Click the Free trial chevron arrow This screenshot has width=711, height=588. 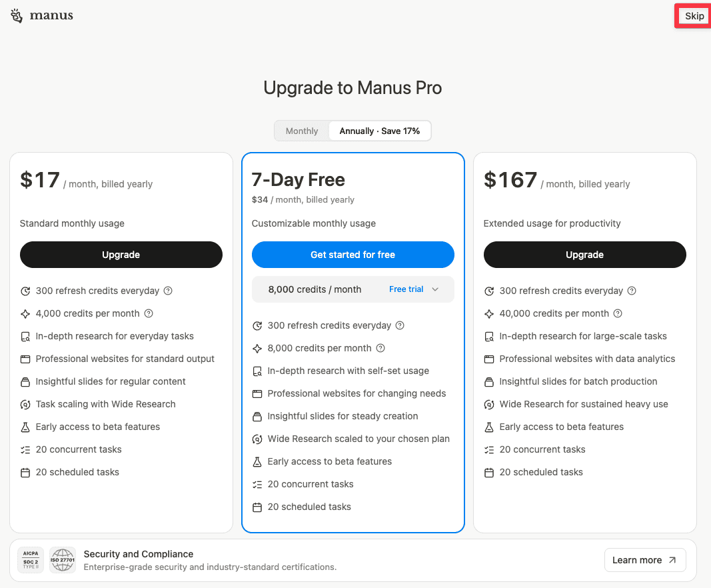(x=435, y=289)
